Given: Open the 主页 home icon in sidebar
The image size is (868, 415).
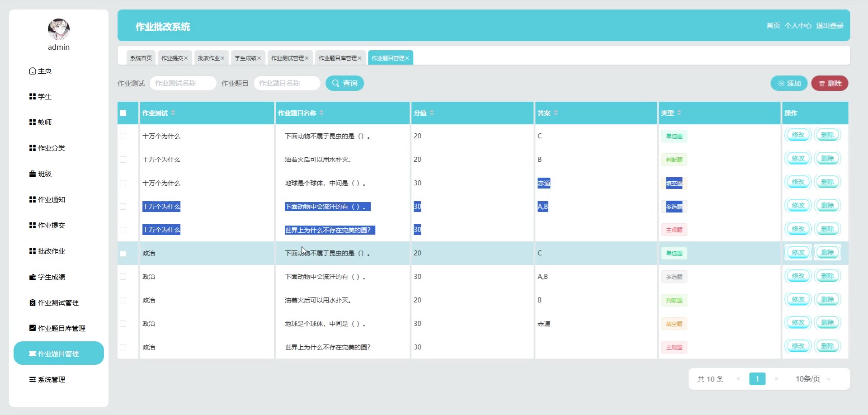Looking at the screenshot, I should 33,71.
